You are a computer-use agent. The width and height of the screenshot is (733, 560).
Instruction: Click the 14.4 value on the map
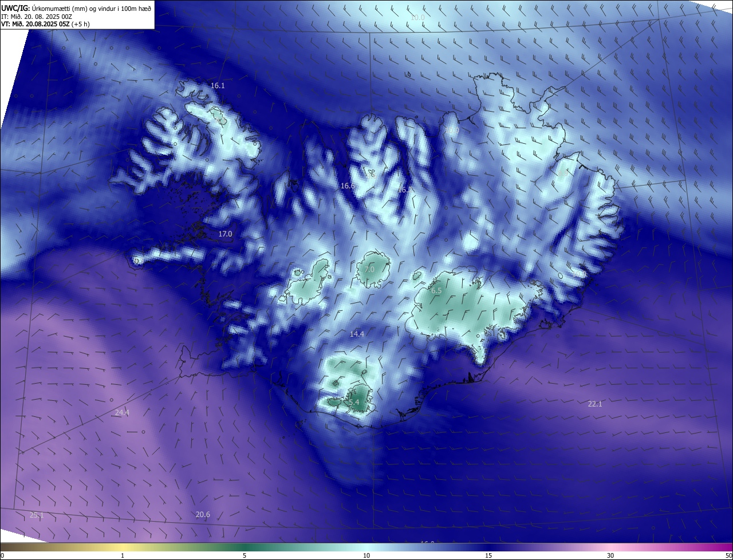357,334
